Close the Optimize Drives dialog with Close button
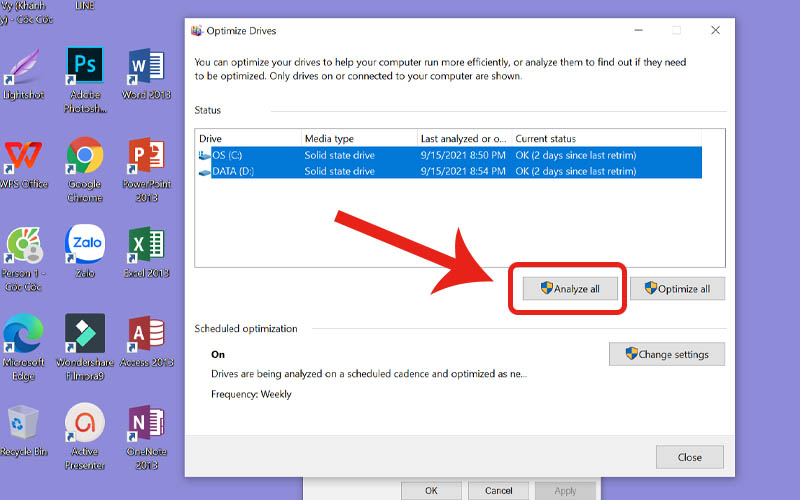The width and height of the screenshot is (800, 500). (689, 457)
